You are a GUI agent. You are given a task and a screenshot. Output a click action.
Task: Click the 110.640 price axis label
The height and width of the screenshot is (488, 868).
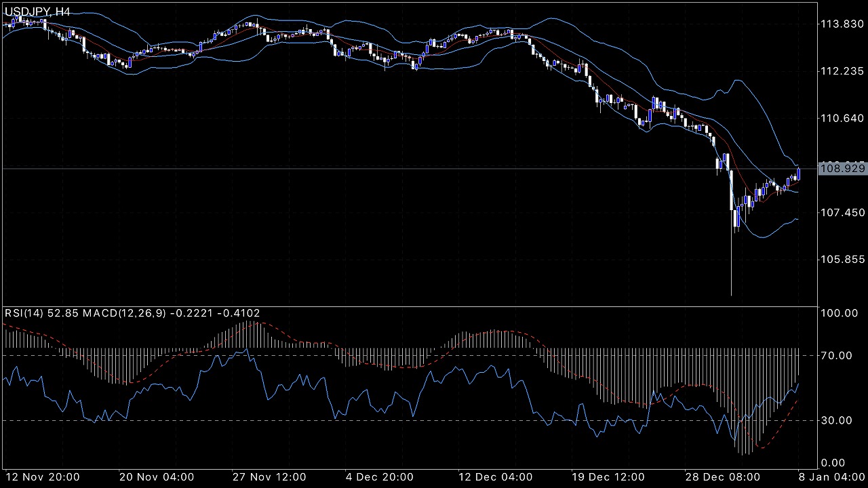(x=842, y=118)
